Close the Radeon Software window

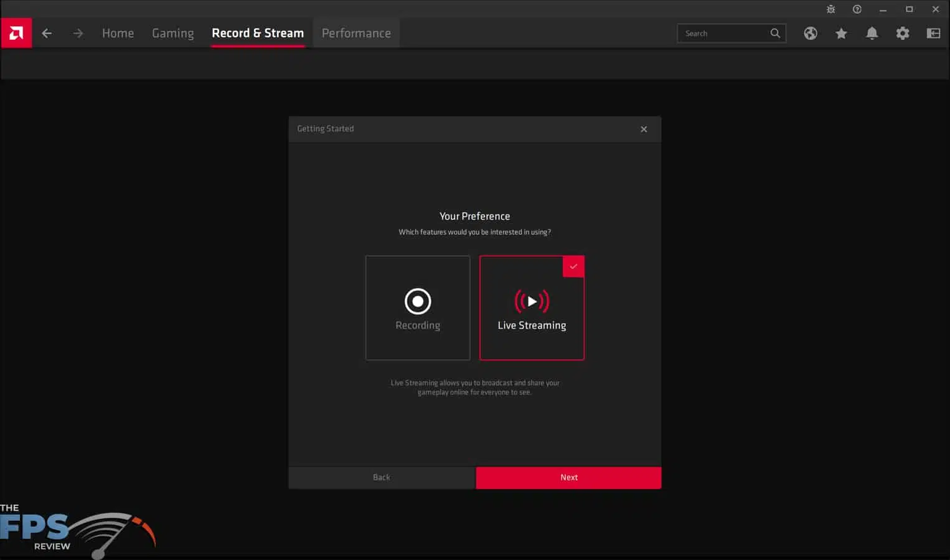[935, 9]
